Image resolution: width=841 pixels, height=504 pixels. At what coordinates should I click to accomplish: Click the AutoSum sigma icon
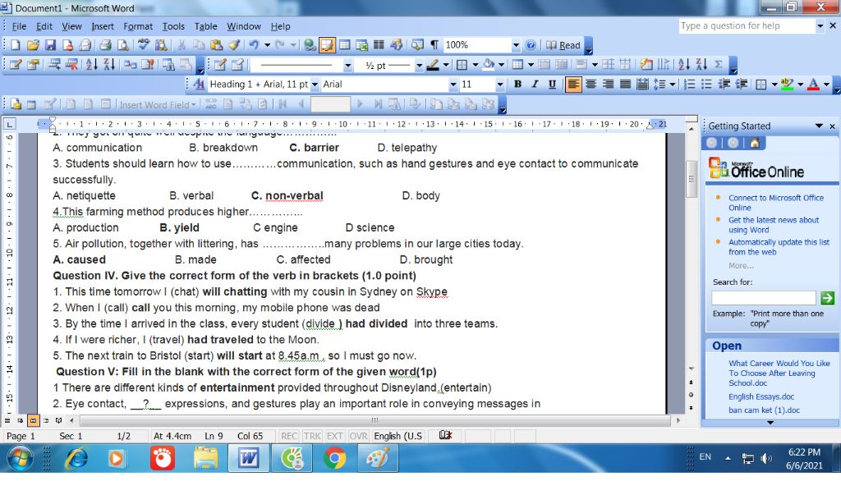click(x=719, y=65)
